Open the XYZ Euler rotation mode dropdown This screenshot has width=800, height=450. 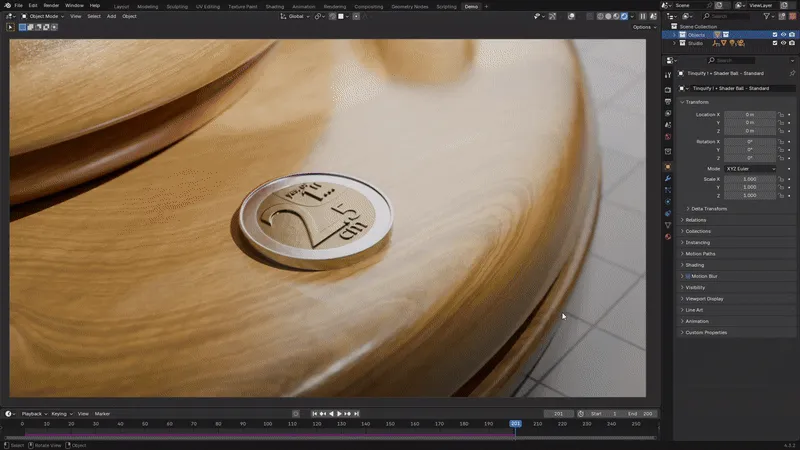point(750,169)
